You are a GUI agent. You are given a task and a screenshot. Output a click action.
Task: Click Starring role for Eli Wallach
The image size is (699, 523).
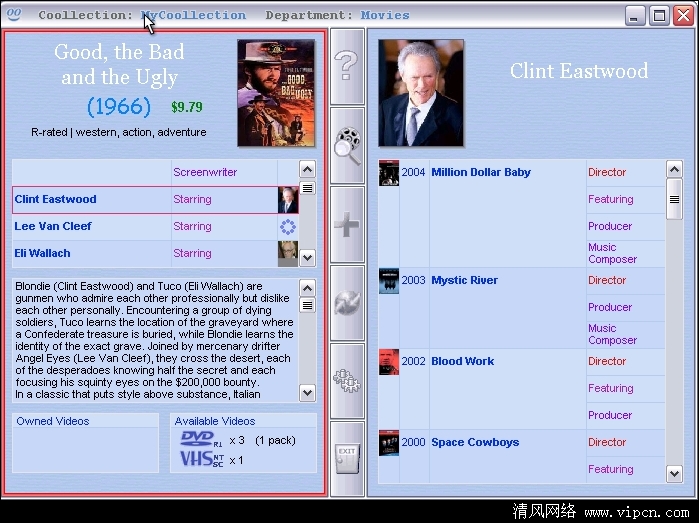(x=192, y=253)
